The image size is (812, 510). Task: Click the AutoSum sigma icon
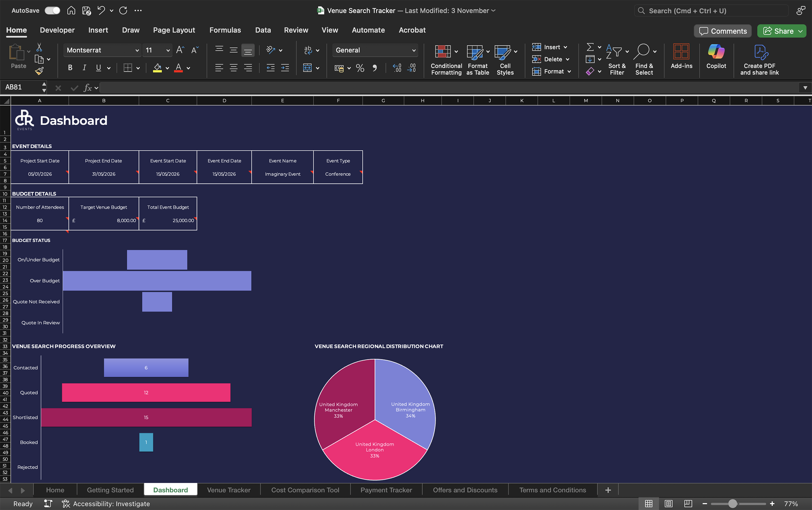point(590,47)
